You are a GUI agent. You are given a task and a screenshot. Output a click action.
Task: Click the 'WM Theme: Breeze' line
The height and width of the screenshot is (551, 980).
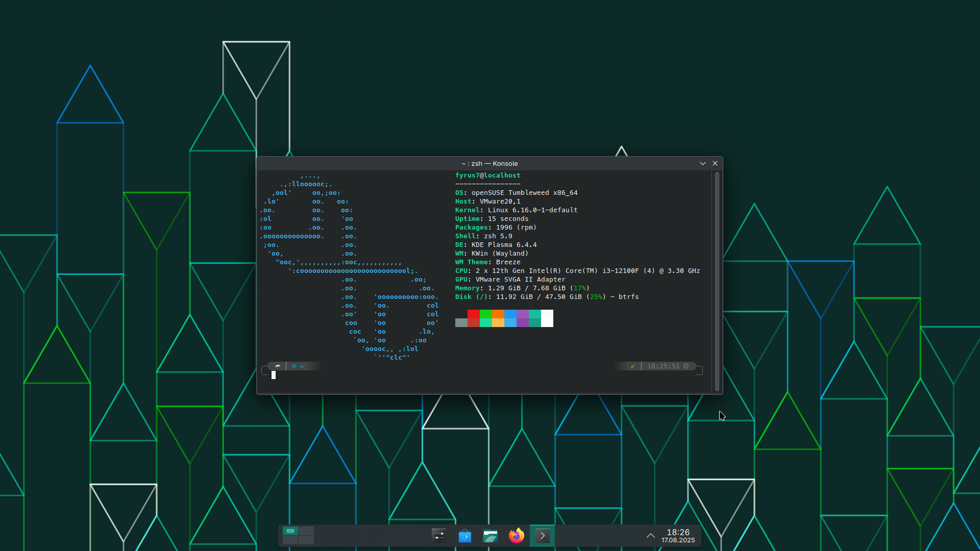pyautogui.click(x=488, y=262)
